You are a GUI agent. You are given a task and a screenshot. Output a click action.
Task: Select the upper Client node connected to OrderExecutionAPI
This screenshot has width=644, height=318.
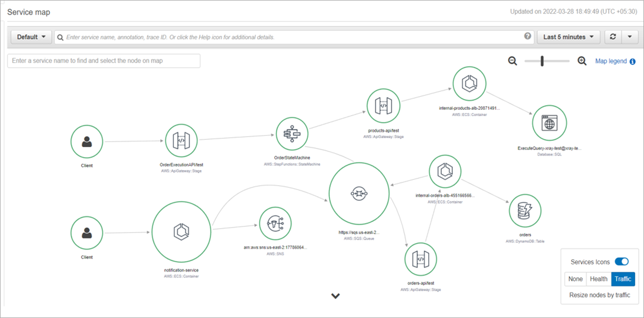(87, 141)
